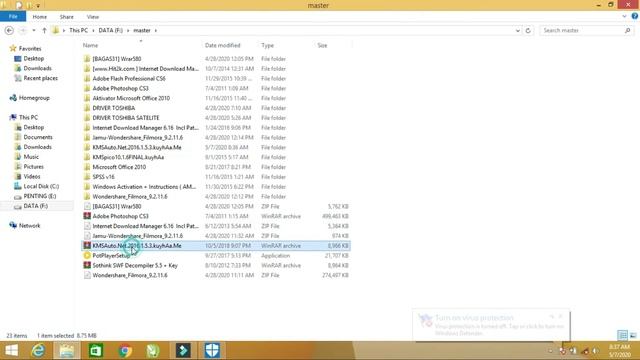The image size is (640, 360).
Task: Select the Wondershare_Filmora_9.2.11.6 ZIP file icon
Action: [x=87, y=275]
